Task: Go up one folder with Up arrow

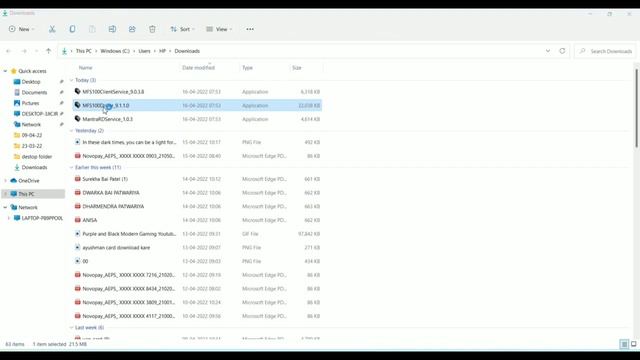Action: [x=49, y=51]
